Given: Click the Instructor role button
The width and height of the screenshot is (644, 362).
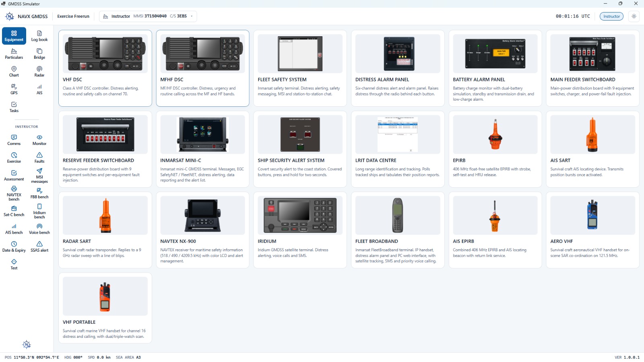Looking at the screenshot, I should coord(611,17).
